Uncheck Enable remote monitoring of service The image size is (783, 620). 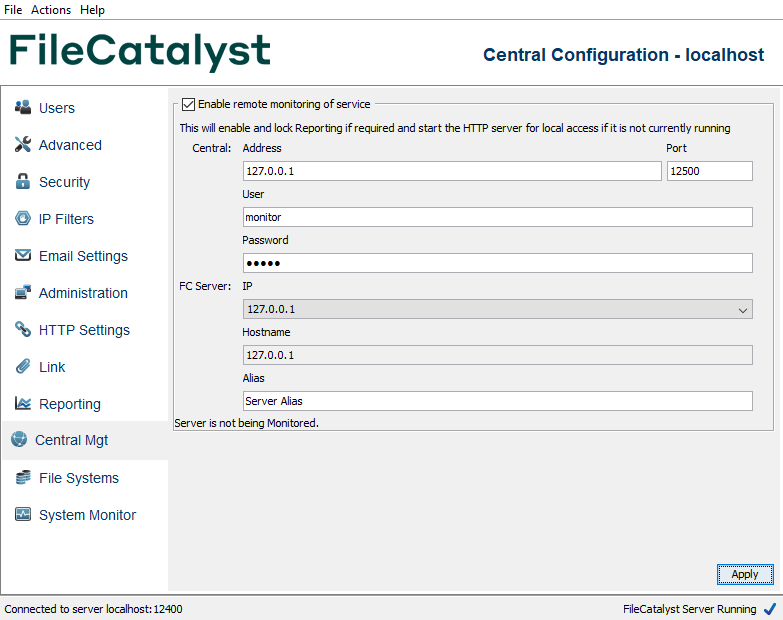click(188, 104)
